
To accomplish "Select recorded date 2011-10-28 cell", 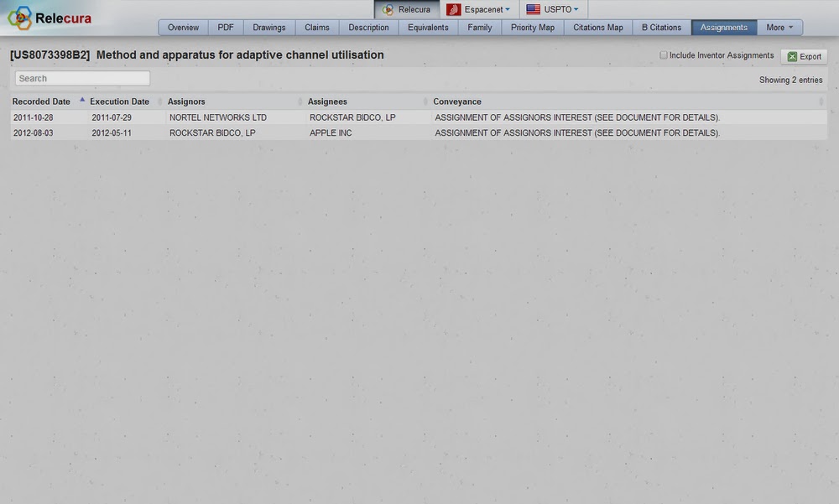I will [x=34, y=117].
